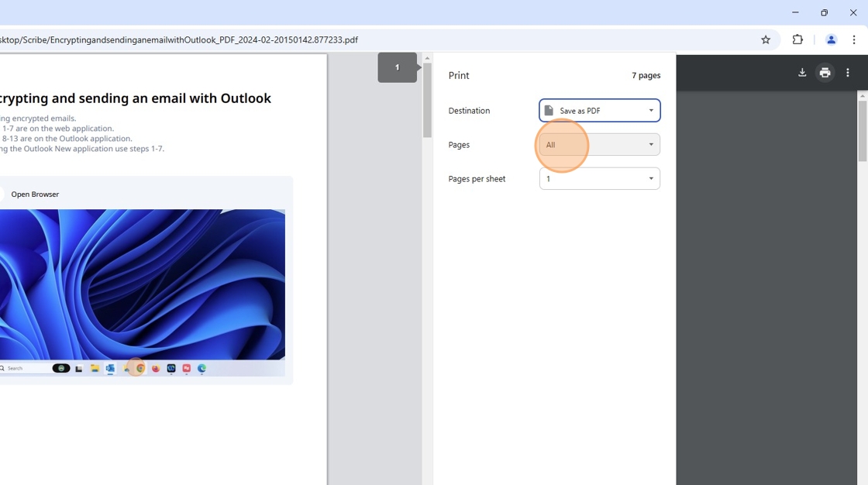The image size is (868, 485).
Task: Click the URL text in address bar
Action: tap(179, 40)
